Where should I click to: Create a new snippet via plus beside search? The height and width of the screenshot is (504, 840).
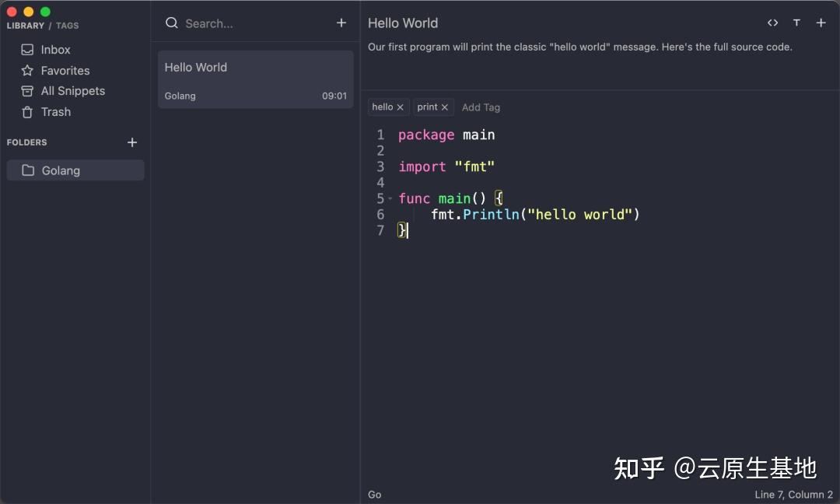coord(341,23)
